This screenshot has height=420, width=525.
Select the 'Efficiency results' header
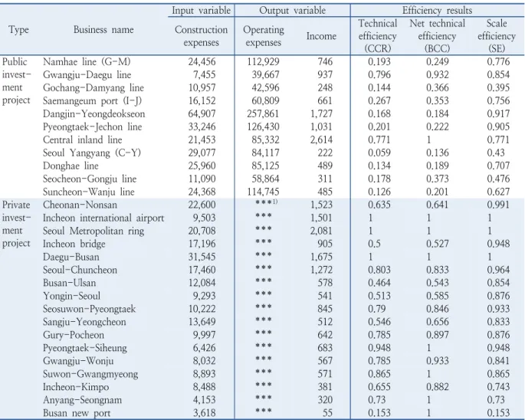(438, 11)
